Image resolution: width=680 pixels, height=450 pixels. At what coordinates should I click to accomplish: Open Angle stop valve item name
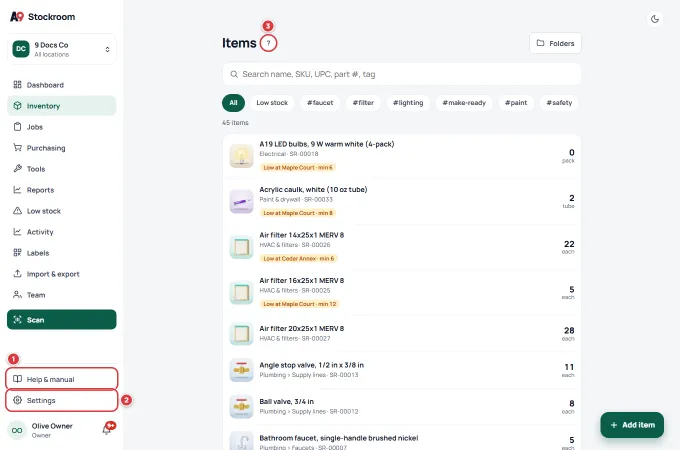[x=311, y=365]
